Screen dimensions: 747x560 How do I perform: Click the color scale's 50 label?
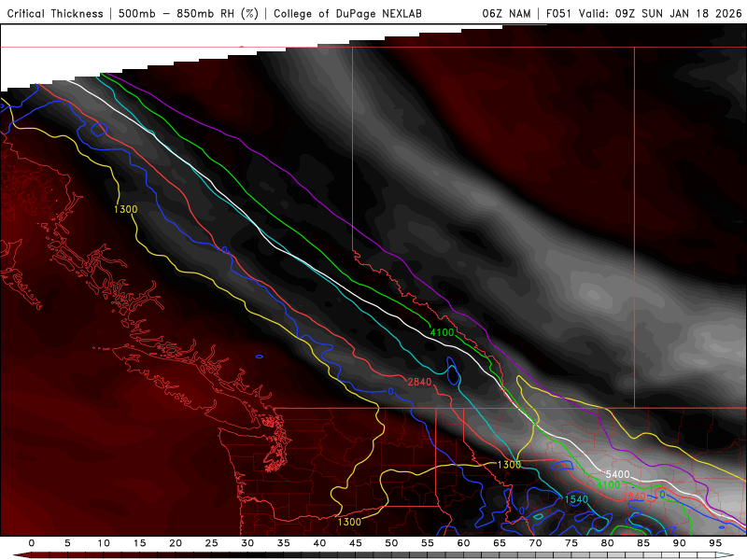pyautogui.click(x=391, y=543)
